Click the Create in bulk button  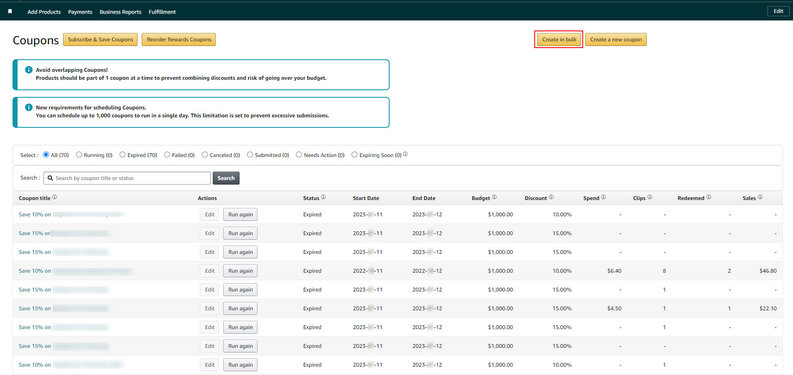[559, 39]
